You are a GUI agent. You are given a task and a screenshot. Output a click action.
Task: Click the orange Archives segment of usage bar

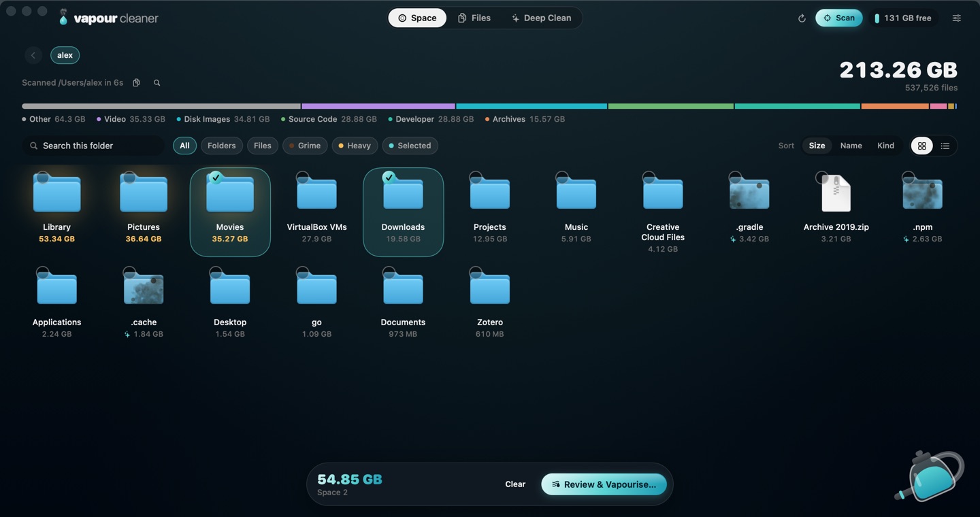click(895, 106)
